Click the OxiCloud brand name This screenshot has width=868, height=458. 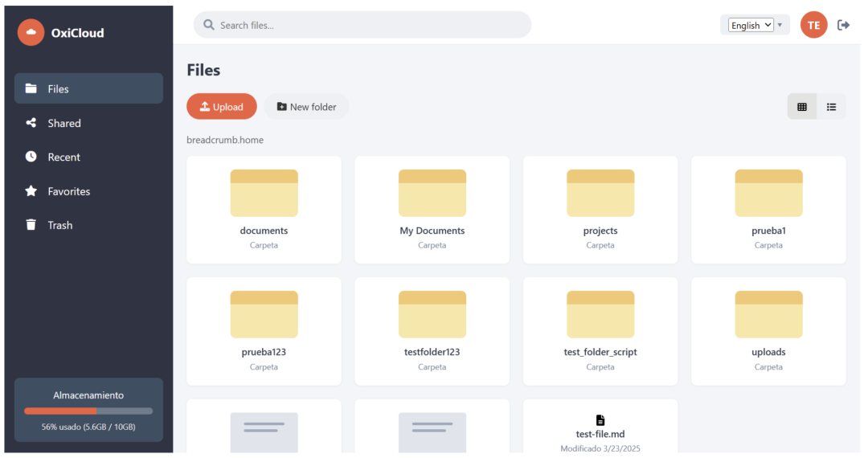(77, 33)
